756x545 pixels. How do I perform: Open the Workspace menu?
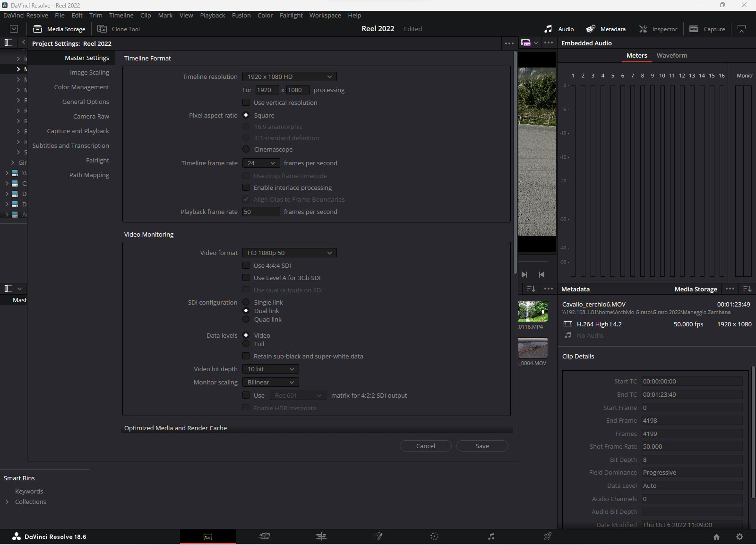point(325,15)
